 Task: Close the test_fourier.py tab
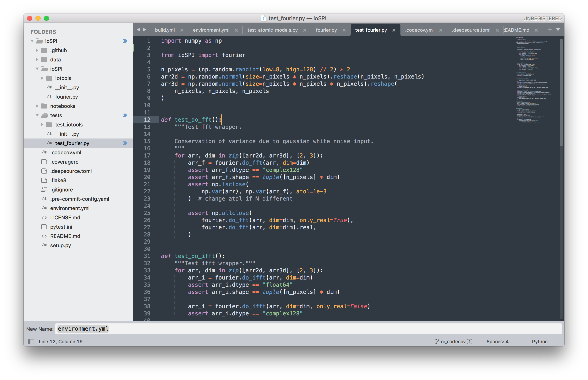(394, 30)
